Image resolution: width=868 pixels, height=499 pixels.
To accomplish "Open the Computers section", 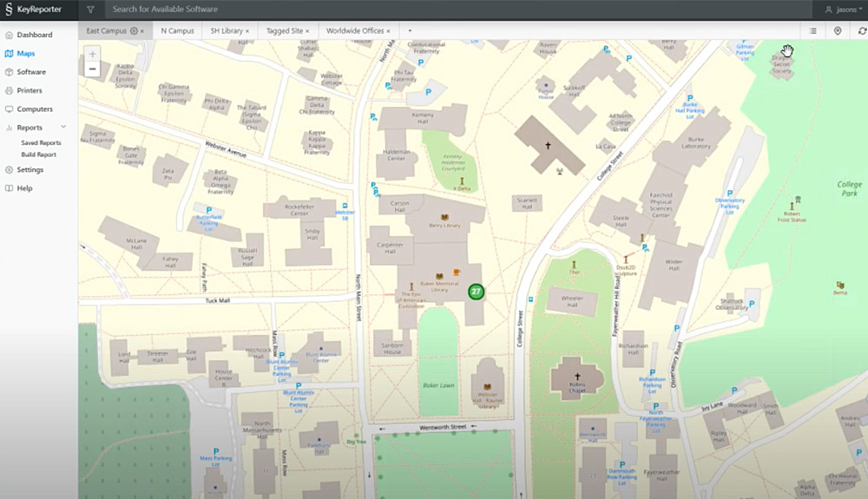I will tap(35, 109).
